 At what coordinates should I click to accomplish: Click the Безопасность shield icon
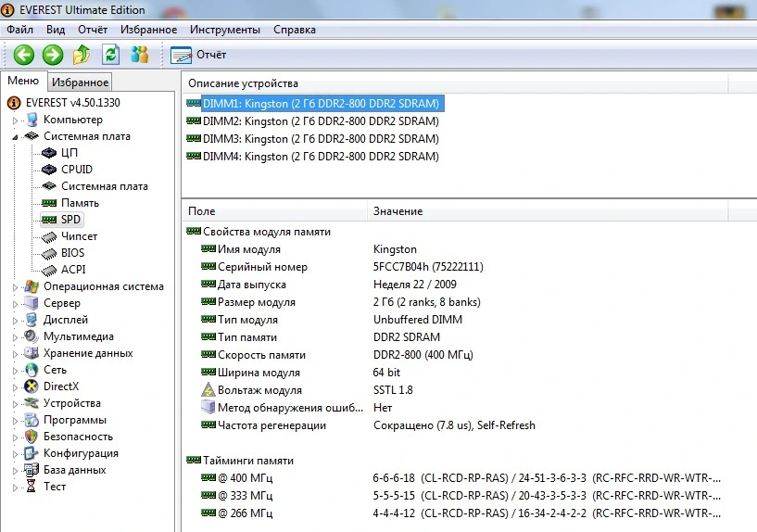pos(32,437)
